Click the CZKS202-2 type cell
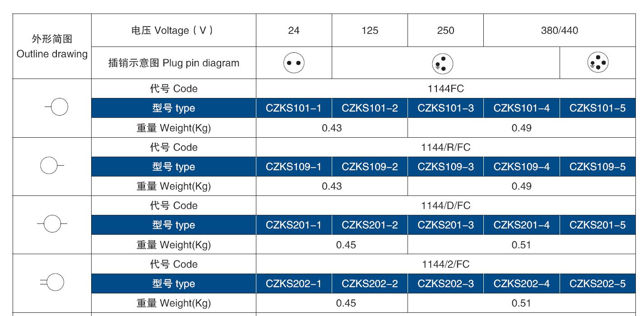The width and height of the screenshot is (644, 316). click(x=370, y=284)
